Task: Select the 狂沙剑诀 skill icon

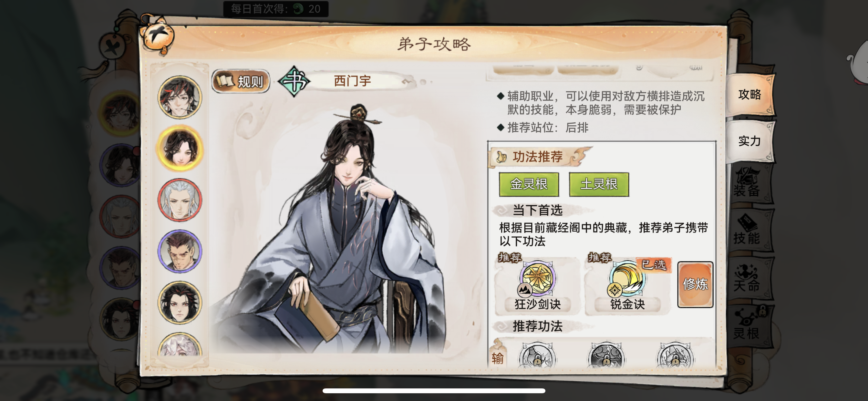Action: tap(537, 278)
